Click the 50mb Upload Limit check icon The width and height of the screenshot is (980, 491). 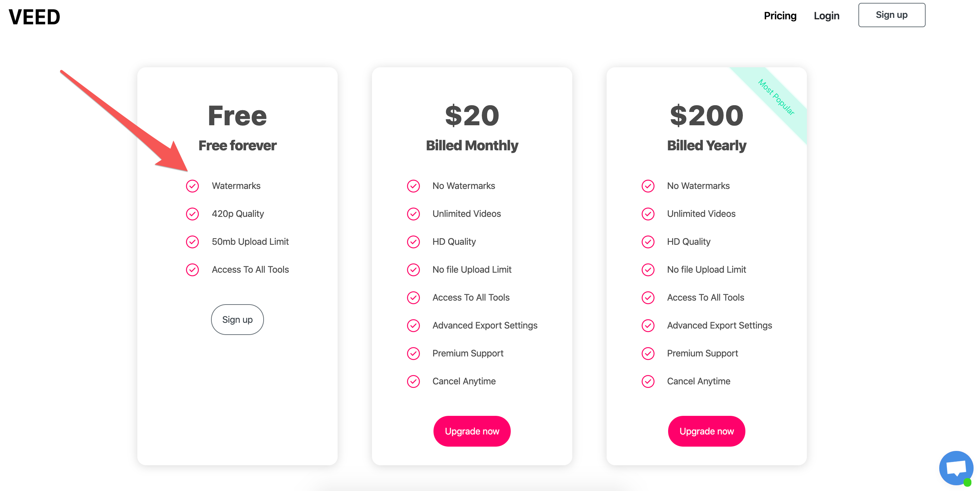pos(192,242)
